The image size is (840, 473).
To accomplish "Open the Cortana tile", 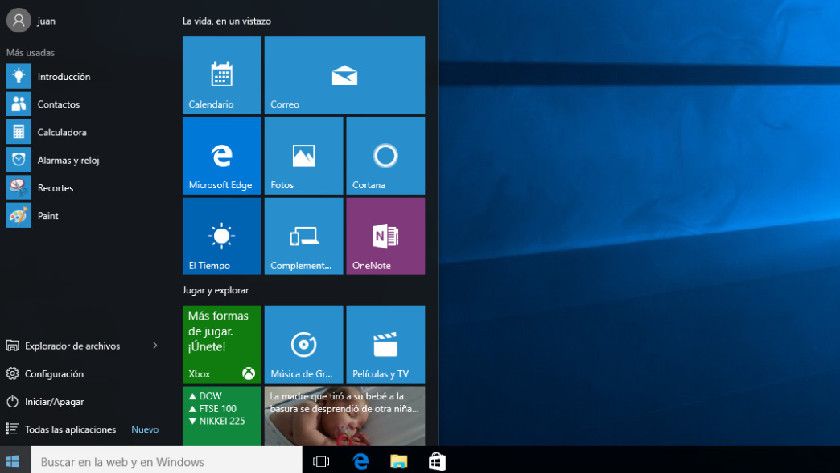I will click(386, 156).
